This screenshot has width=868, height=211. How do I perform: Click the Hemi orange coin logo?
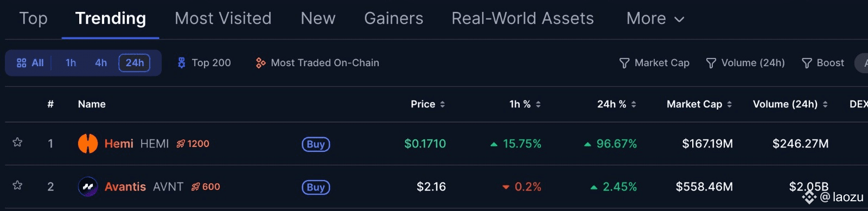coord(88,144)
